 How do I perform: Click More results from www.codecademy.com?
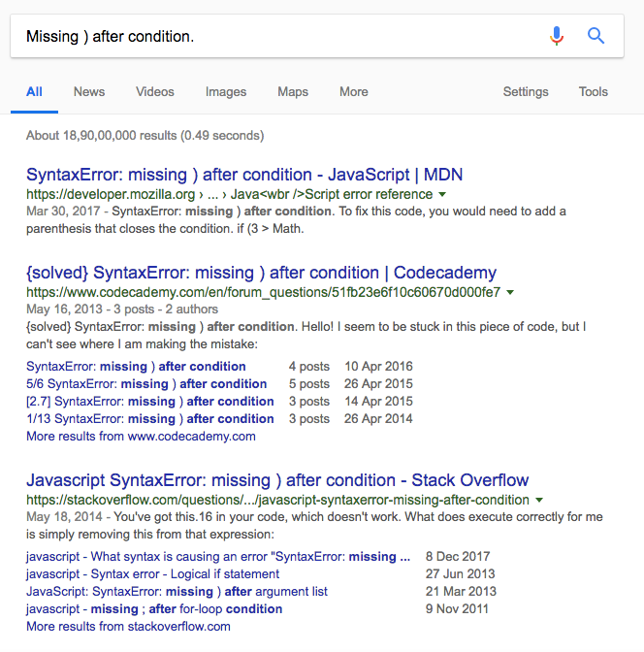point(141,437)
